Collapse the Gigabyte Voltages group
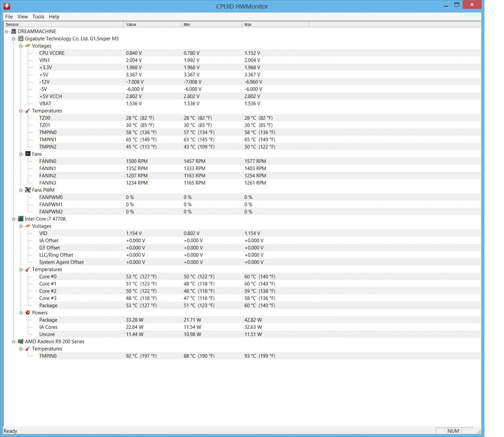The image size is (504, 437). [21, 46]
